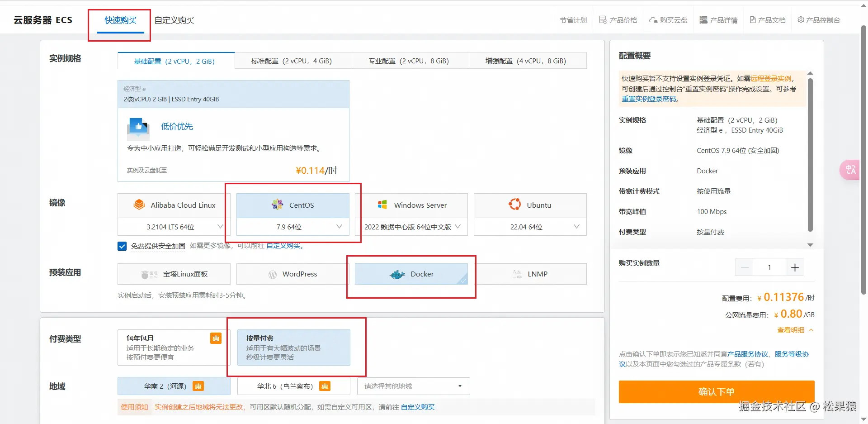Click the CentOS logo icon

[x=277, y=205]
